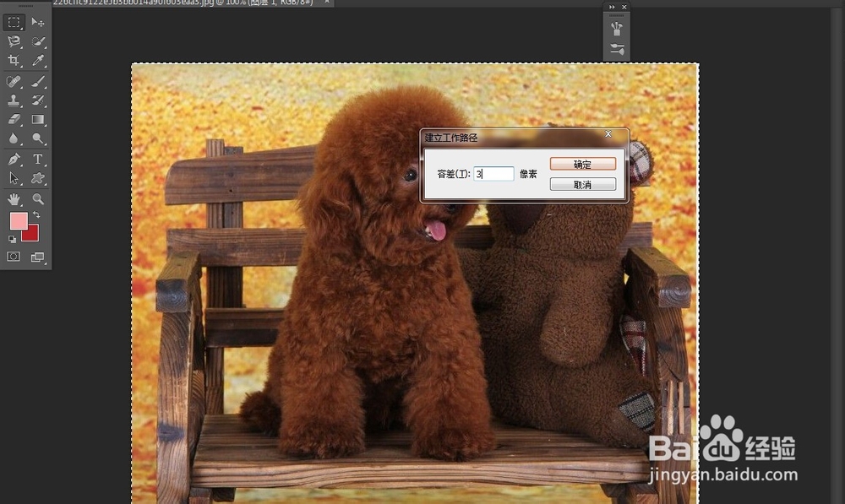Swap foreground and background colors
845x504 pixels.
[x=36, y=214]
